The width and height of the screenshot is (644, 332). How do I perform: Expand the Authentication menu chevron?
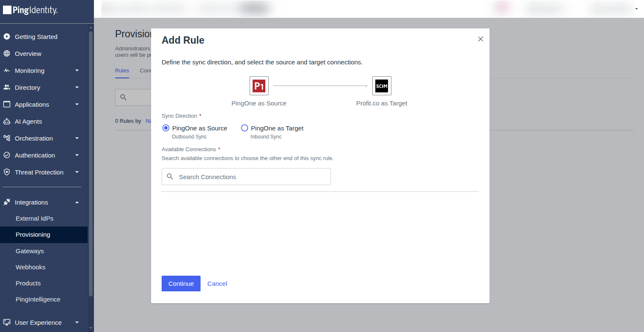pos(77,155)
